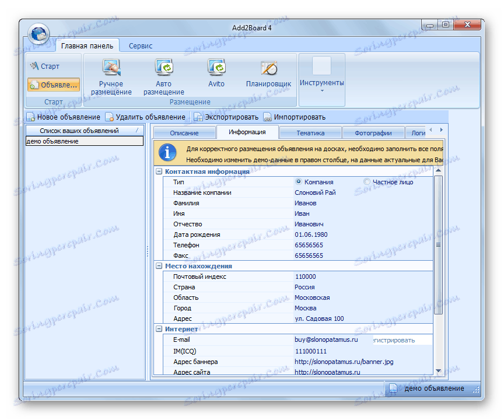Screen dimensions: 504x420
Task: Edit the IM(ICQ) value 111000111
Action: pos(310,351)
